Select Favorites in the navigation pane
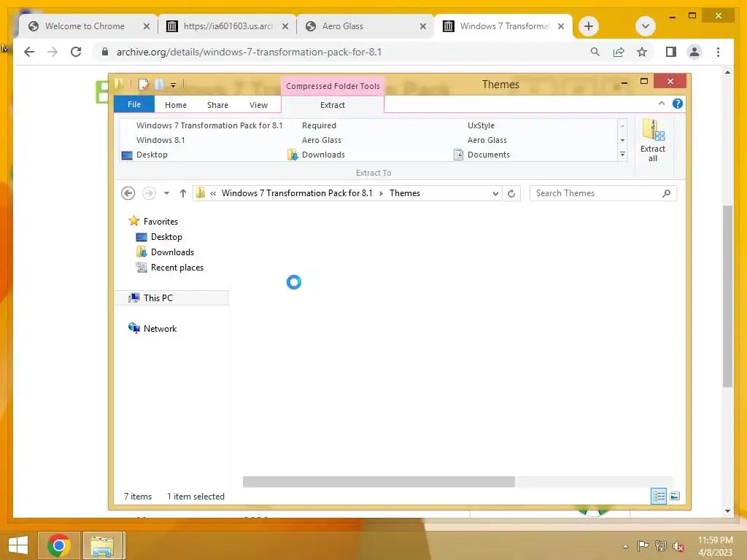 (160, 222)
